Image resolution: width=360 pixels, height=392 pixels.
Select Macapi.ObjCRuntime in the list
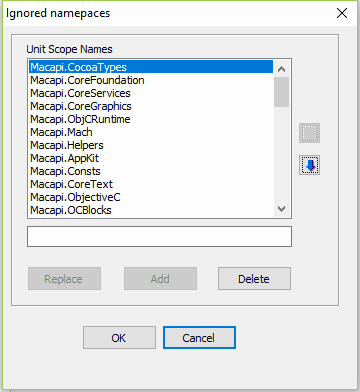pos(151,119)
